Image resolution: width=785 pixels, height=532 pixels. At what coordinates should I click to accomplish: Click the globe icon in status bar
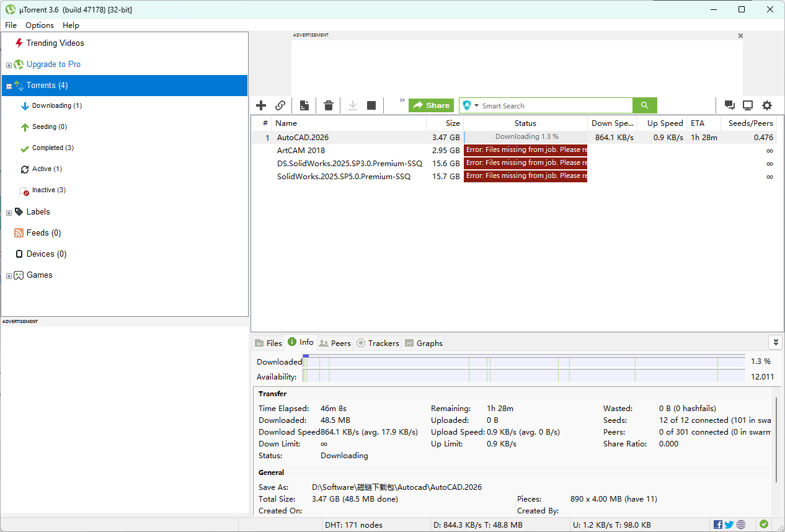[741, 525]
